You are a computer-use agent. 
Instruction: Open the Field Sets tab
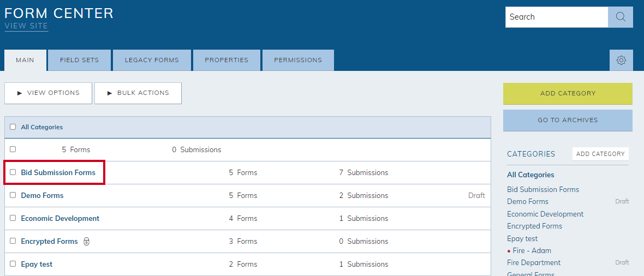[79, 61]
